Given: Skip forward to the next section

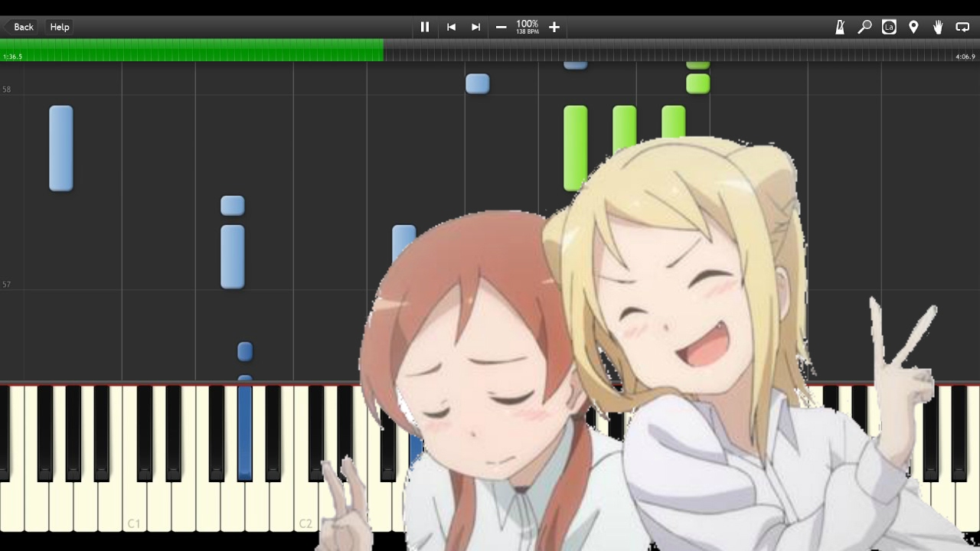Looking at the screenshot, I should (475, 27).
